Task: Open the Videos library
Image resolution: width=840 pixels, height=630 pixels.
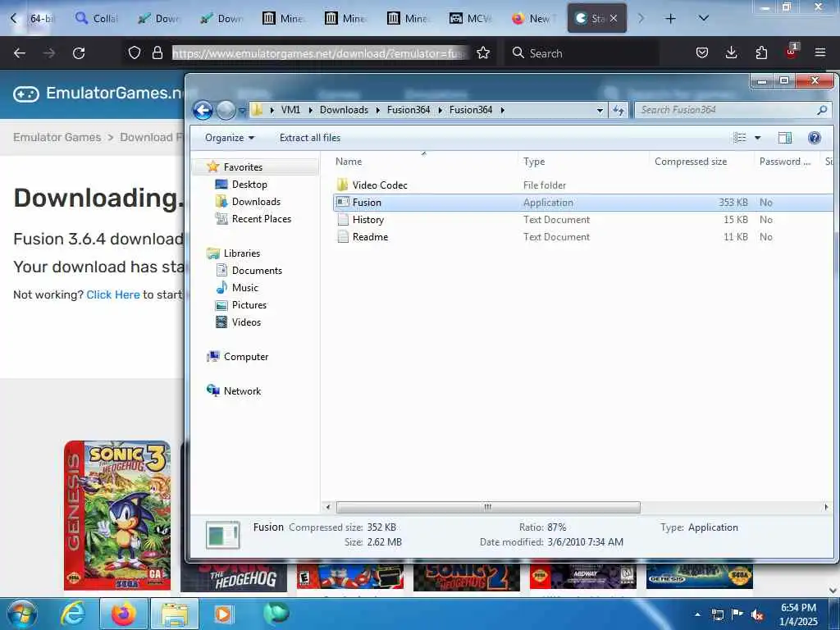Action: point(246,322)
